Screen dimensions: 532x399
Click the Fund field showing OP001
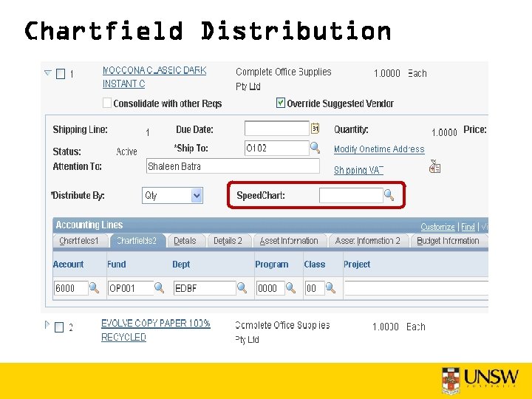[131, 288]
